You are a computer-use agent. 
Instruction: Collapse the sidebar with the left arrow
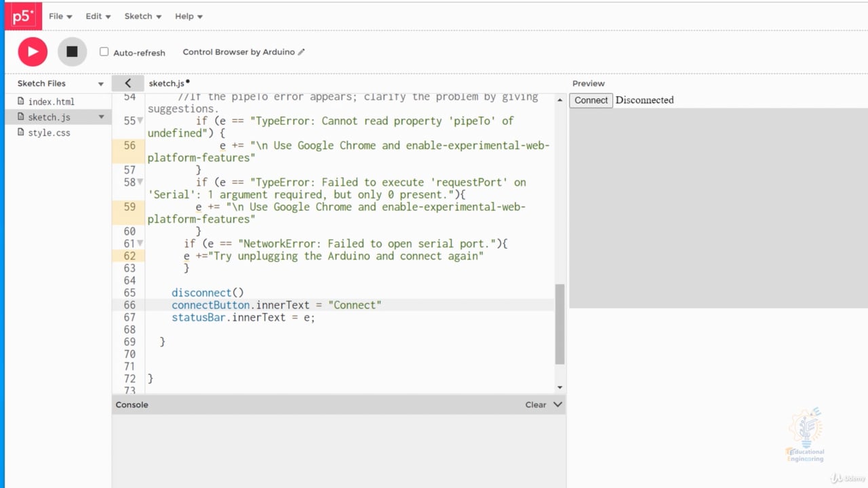pos(127,83)
